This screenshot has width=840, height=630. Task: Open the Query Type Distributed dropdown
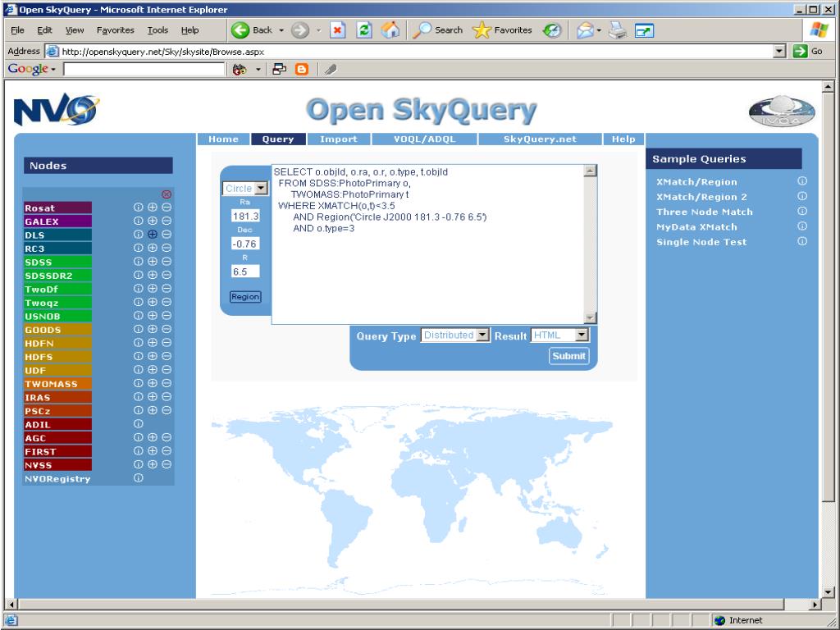482,335
